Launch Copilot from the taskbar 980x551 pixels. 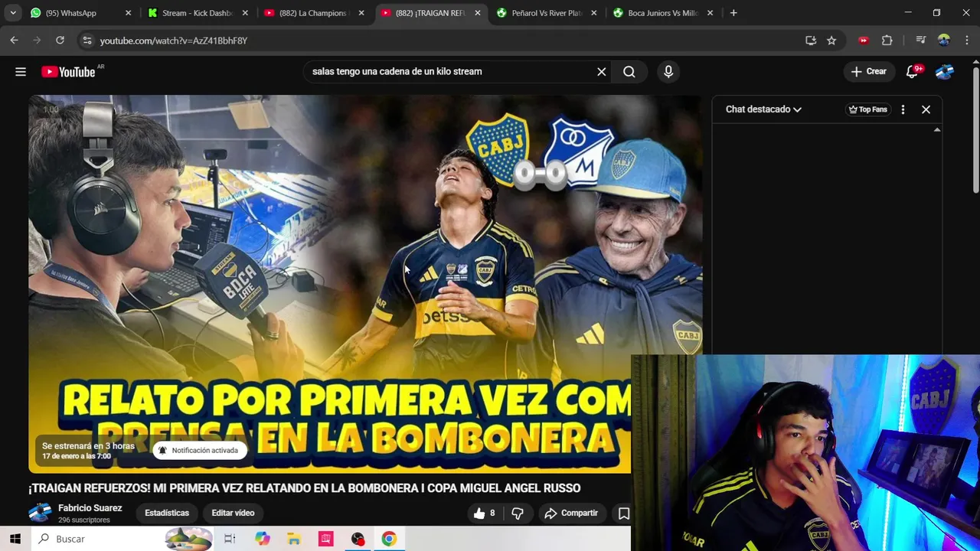coord(262,540)
